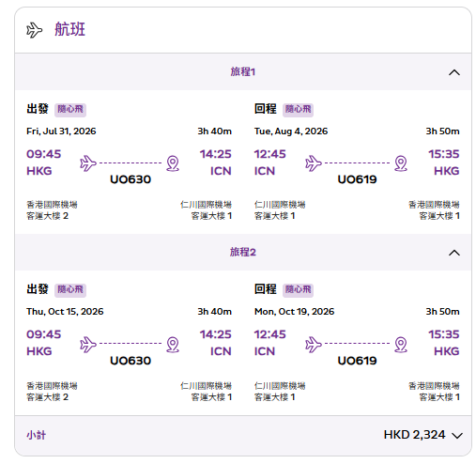Click 09:45 departure time on Jul 31

tap(44, 154)
